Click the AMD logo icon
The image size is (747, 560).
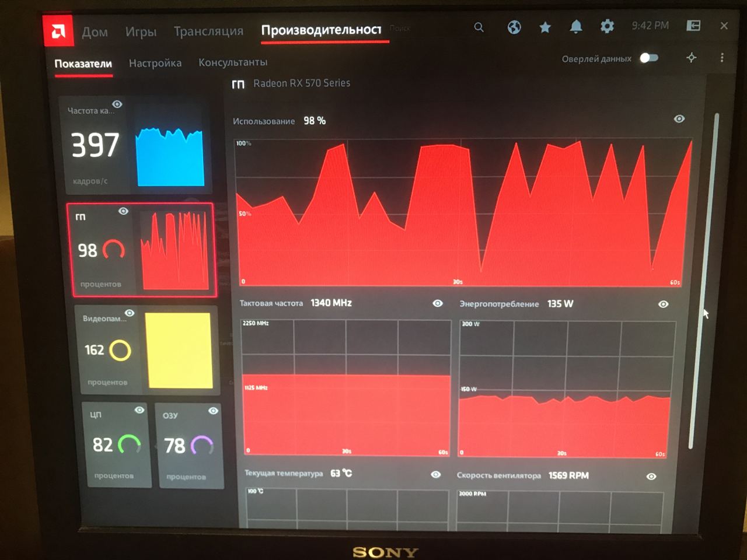tap(58, 30)
